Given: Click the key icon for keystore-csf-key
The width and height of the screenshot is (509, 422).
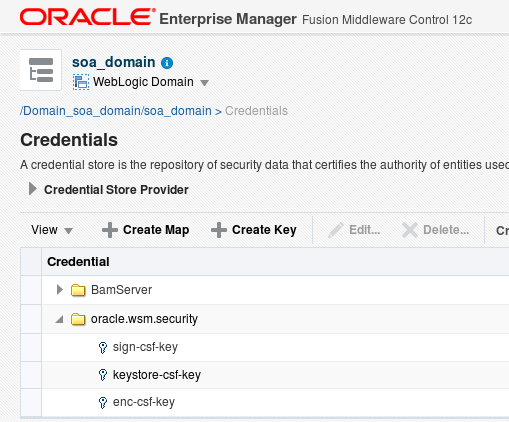Looking at the screenshot, I should point(103,375).
